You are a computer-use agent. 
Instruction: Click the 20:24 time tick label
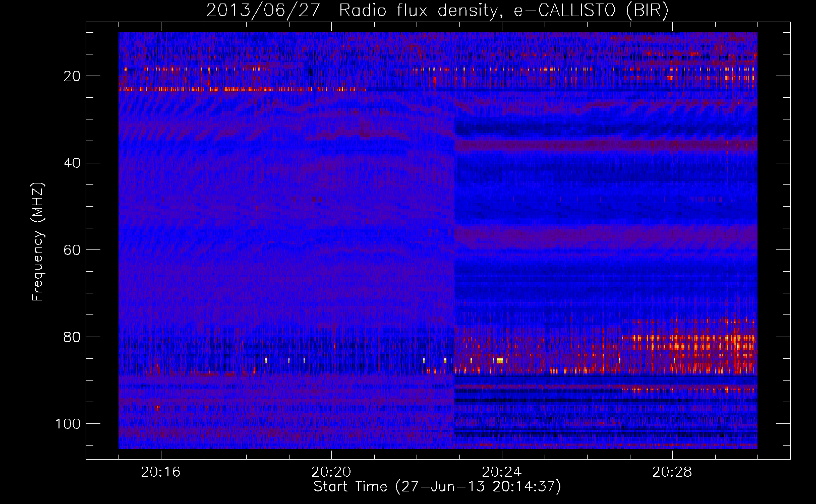(x=502, y=472)
